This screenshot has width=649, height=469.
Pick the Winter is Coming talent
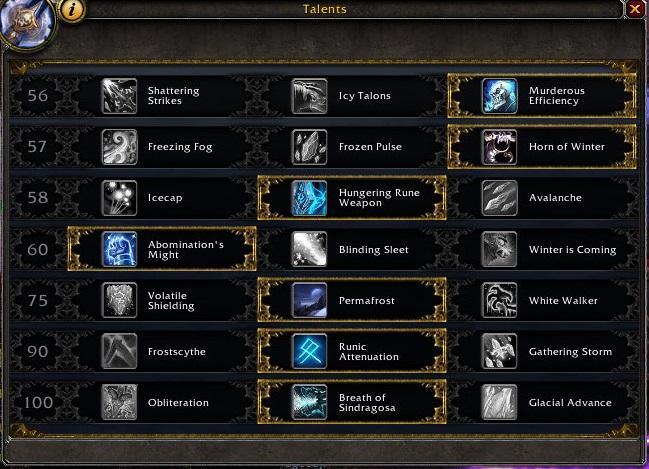(x=542, y=249)
